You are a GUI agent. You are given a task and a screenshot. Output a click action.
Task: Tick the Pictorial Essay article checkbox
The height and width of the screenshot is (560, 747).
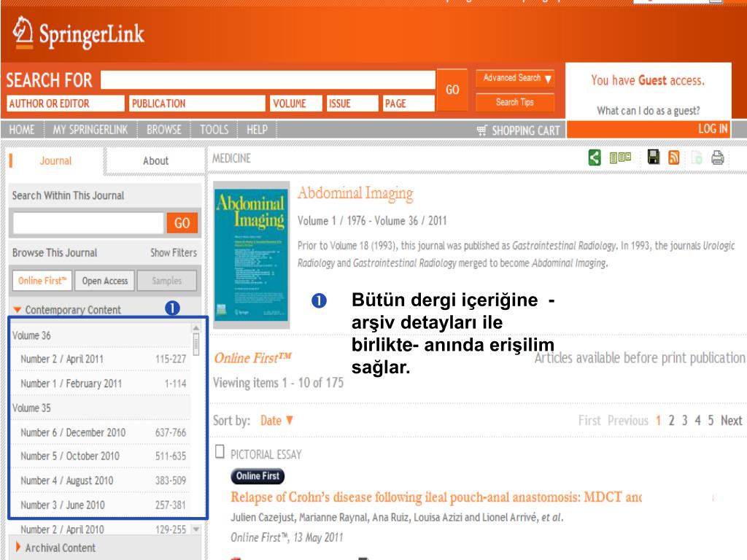[x=220, y=451]
